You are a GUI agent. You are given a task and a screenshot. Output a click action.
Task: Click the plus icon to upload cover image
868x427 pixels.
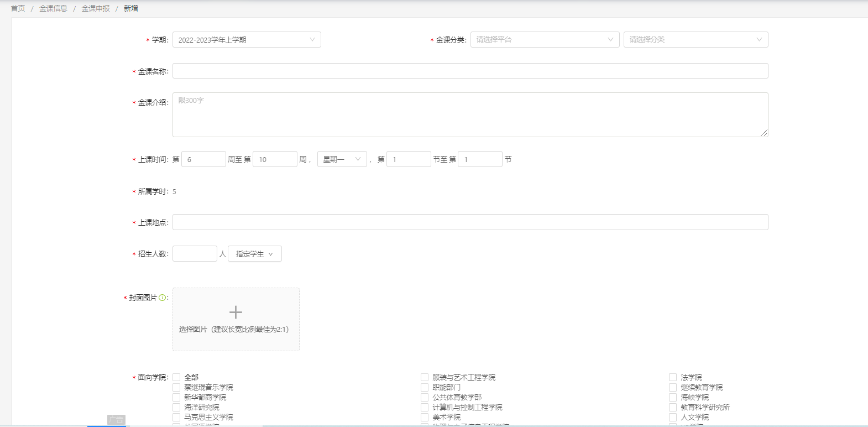pyautogui.click(x=236, y=313)
